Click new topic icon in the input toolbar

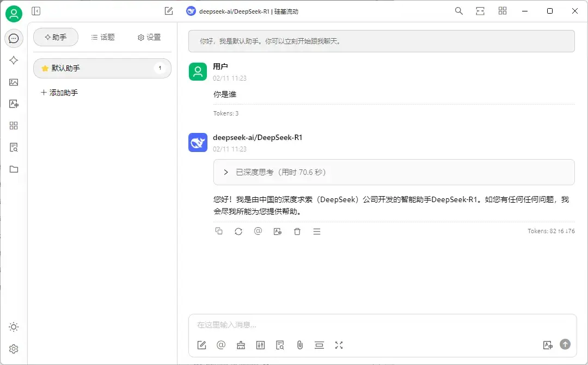[202, 345]
